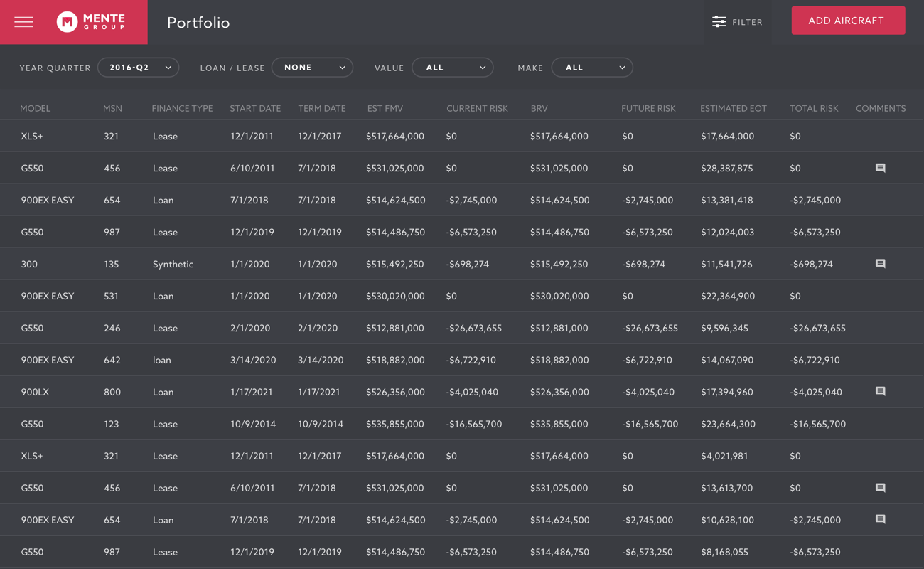Open comment on 900EX EASY row with $10,628,100 EOT
924x569 pixels.
pyautogui.click(x=880, y=520)
